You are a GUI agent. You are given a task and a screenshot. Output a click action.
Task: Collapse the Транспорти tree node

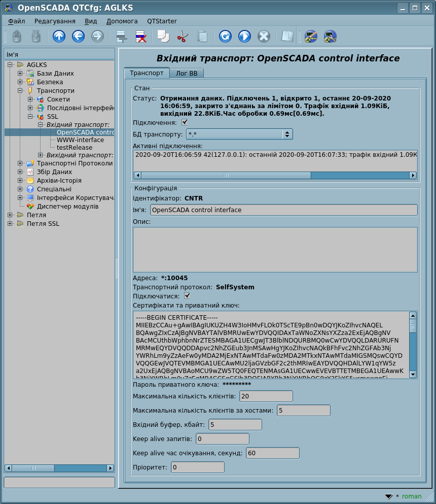pyautogui.click(x=20, y=91)
